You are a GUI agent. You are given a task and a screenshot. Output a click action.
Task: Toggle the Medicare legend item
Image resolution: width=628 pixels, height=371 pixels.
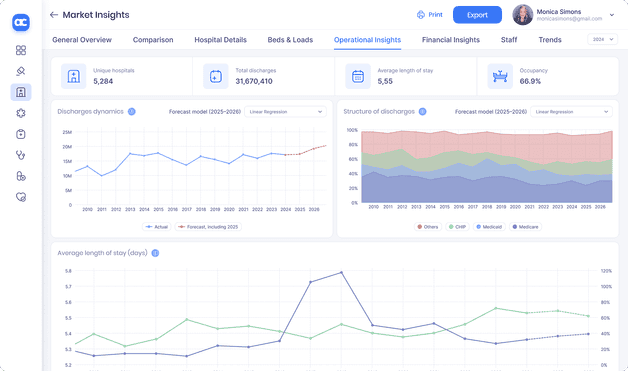[525, 227]
